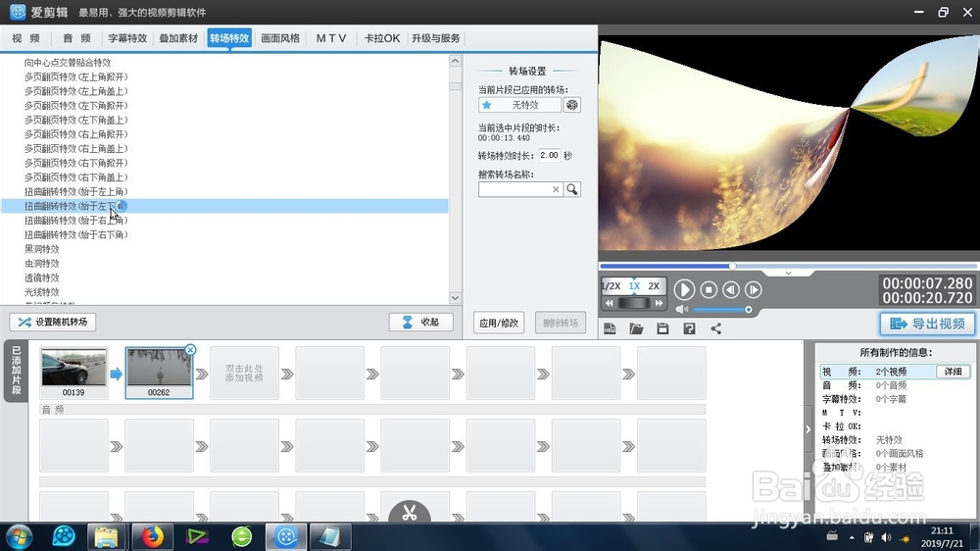Click the scissors cut icon
Screen dimensions: 980x551
(410, 513)
